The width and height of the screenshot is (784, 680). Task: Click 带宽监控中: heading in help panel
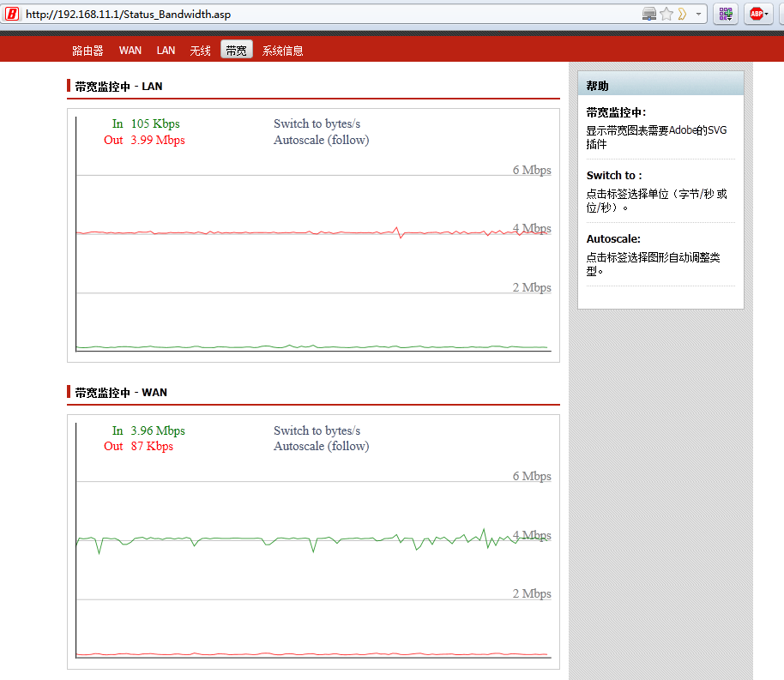point(616,112)
